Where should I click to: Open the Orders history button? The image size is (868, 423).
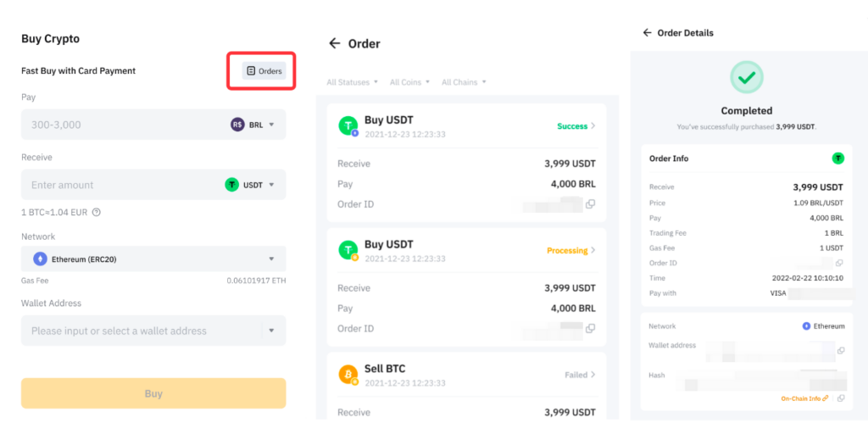click(x=264, y=71)
